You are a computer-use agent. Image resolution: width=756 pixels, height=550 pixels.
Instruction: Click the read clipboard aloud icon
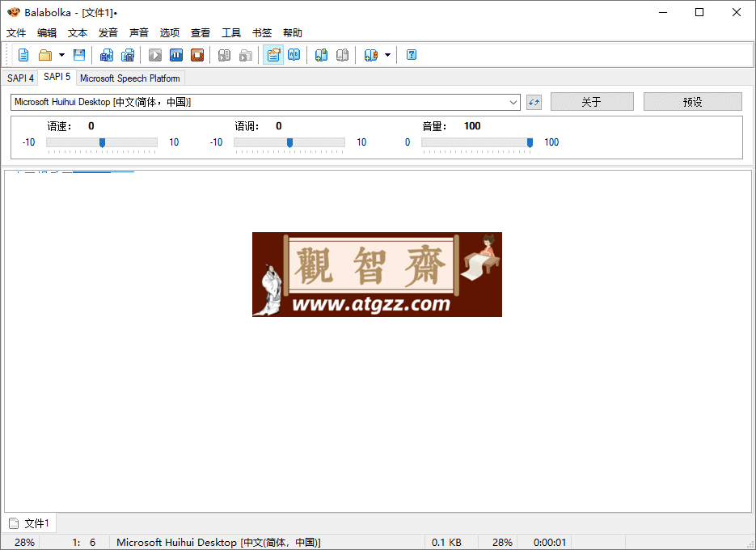click(224, 55)
